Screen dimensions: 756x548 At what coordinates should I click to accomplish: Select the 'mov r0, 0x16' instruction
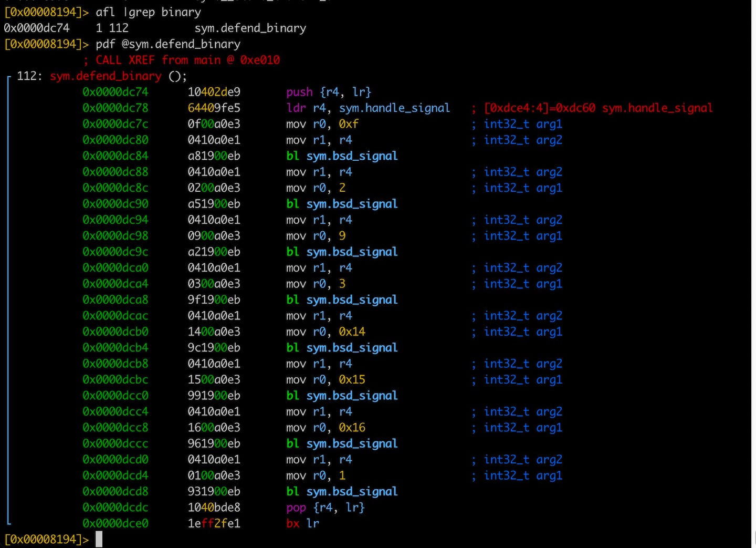point(325,428)
